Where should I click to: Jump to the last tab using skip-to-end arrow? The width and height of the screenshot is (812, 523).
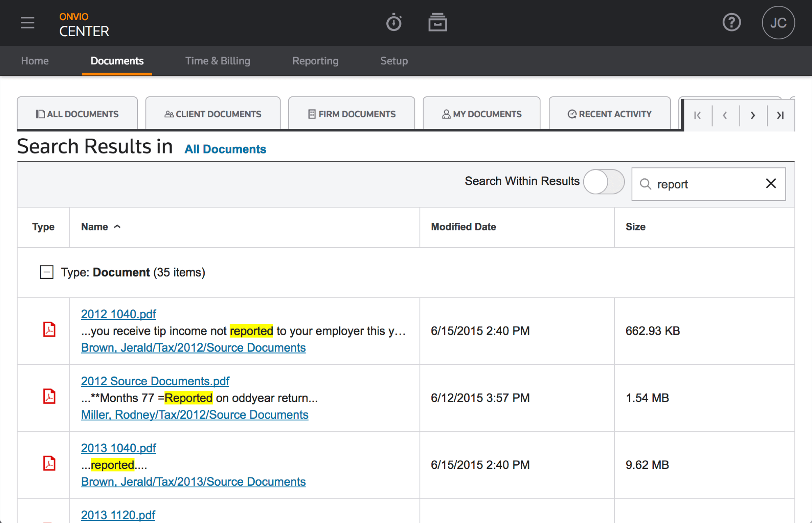pos(780,115)
